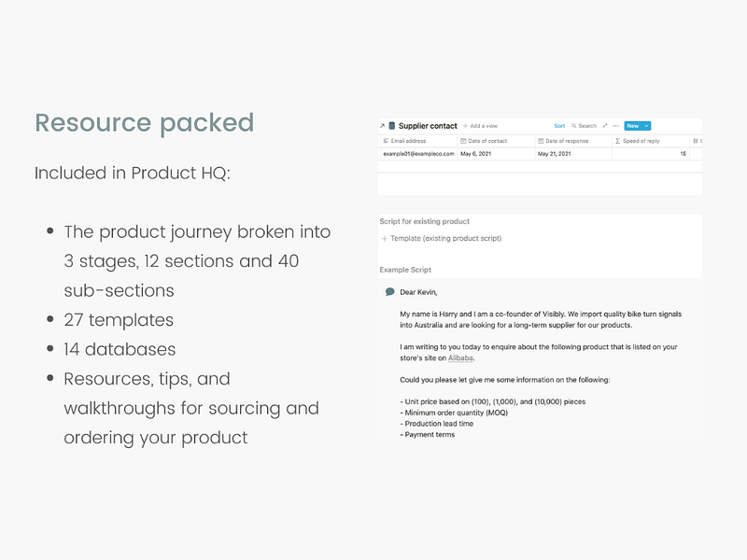Screen dimensions: 747x560
Task: Open Supplier contact as full page arrow
Action: point(381,124)
